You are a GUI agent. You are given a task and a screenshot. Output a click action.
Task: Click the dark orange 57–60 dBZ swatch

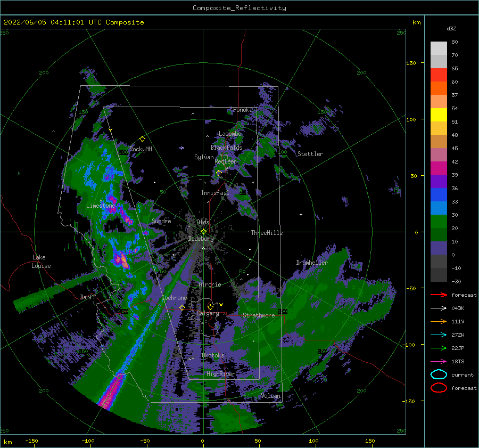point(439,88)
